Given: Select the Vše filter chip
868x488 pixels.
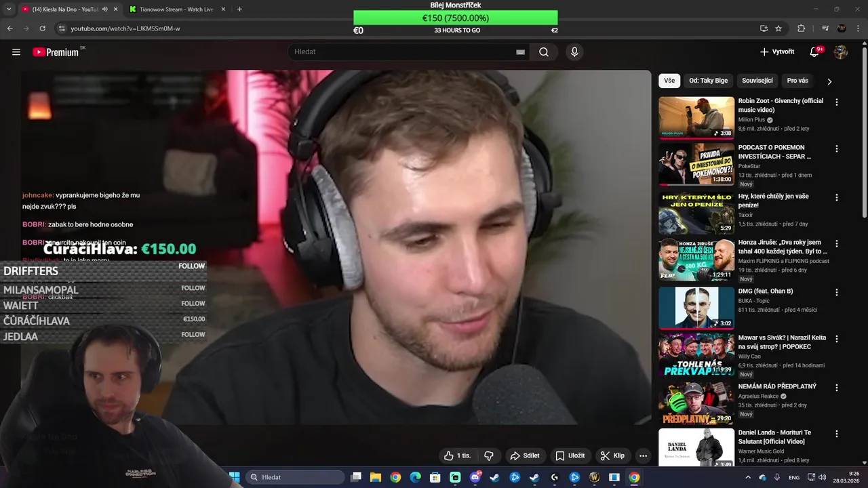Looking at the screenshot, I should coord(669,81).
